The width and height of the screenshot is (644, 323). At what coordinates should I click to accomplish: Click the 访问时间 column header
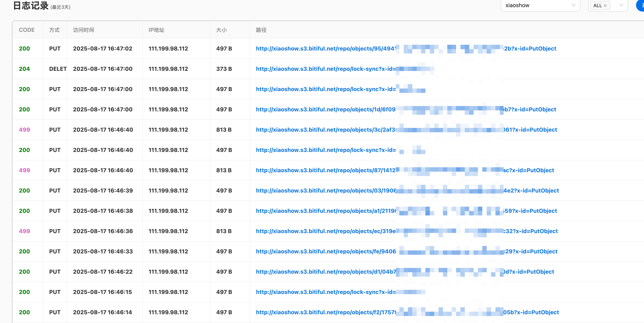coord(84,30)
